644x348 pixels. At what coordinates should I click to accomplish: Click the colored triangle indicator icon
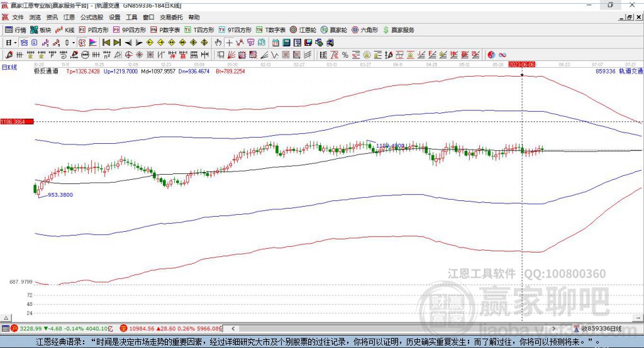[x=93, y=43]
